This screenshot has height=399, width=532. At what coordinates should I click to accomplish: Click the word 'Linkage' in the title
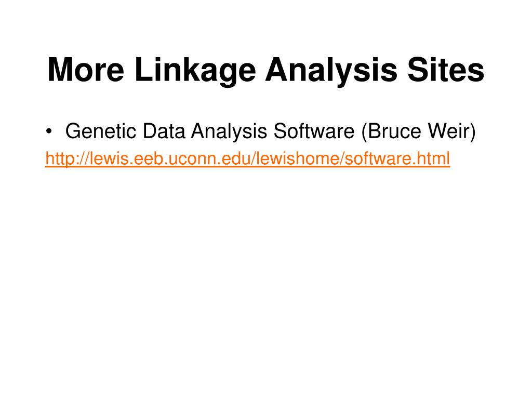tap(195, 71)
